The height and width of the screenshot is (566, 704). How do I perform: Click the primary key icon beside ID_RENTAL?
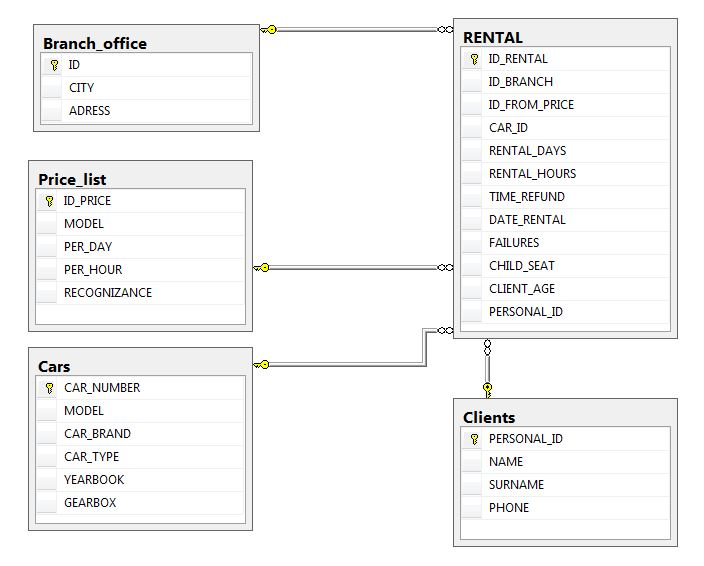pos(474,59)
